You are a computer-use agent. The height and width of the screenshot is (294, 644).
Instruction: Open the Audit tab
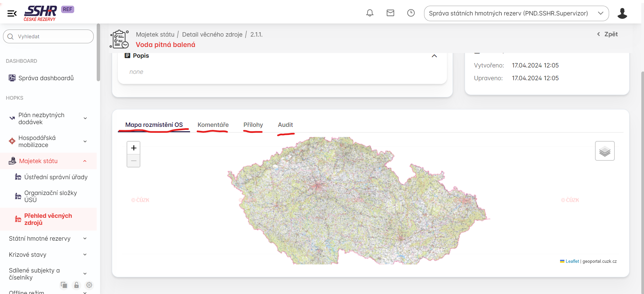(x=285, y=125)
